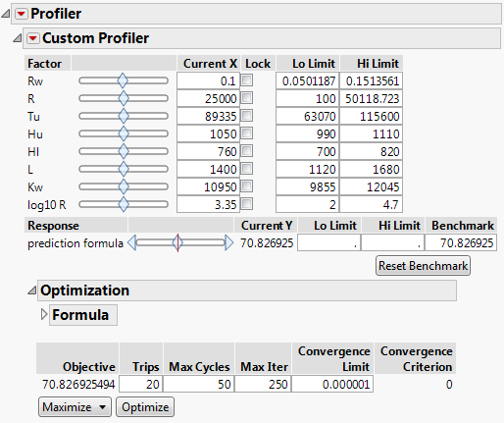Toggle Lock checkbox for L
Viewport: 504px width, 423px height.
[247, 169]
